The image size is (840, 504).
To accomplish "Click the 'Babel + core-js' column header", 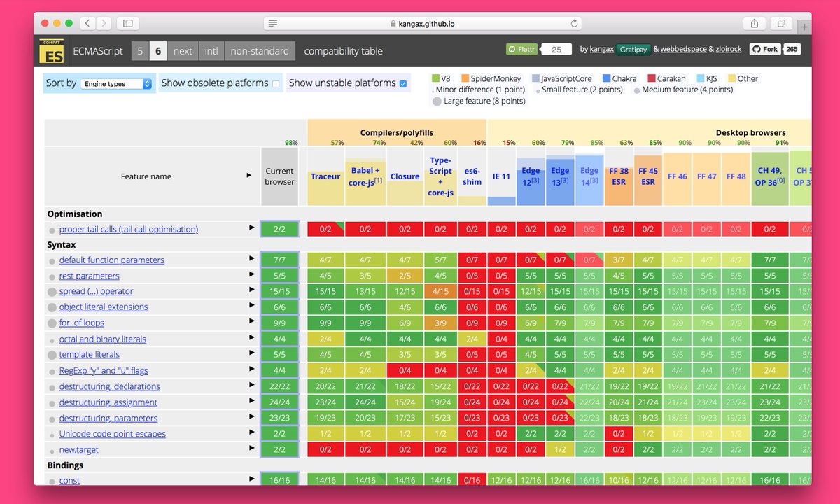I will (x=365, y=176).
